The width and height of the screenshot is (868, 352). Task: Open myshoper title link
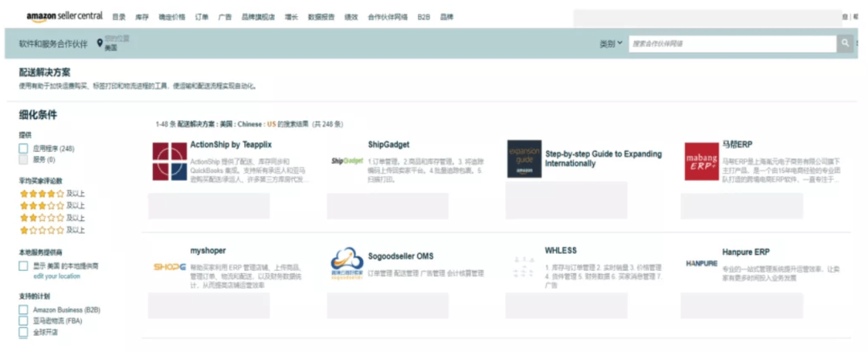coord(207,251)
